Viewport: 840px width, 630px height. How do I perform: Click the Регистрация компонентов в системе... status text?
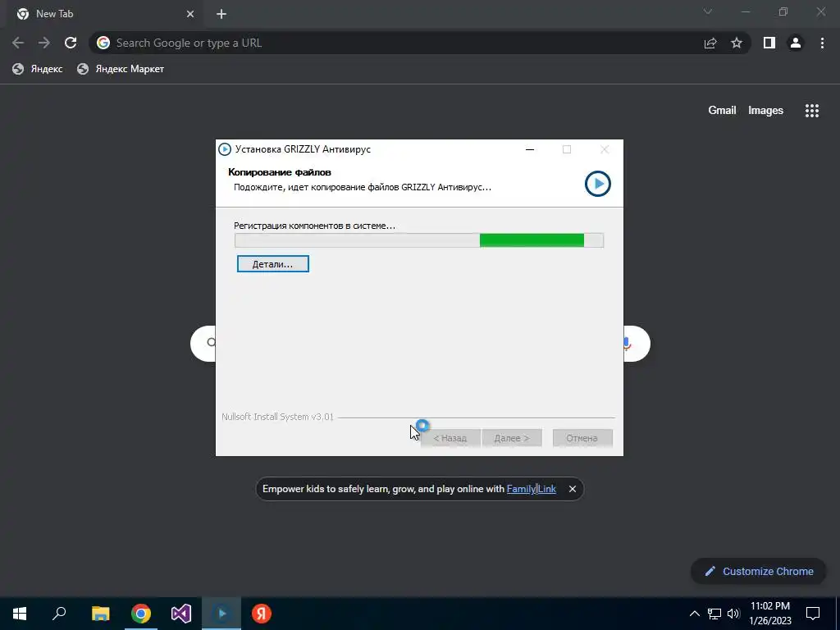[314, 226]
